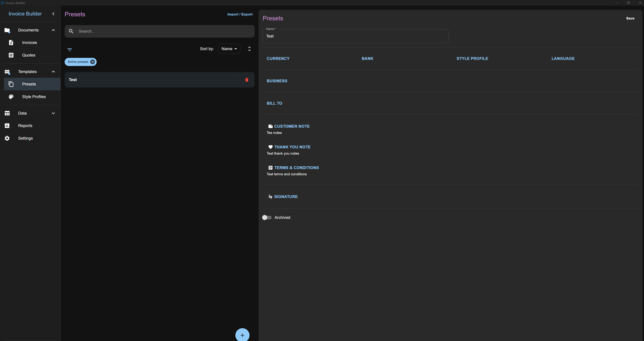Click the Reports chart icon
Screen dimensions: 644x341
tap(7, 126)
